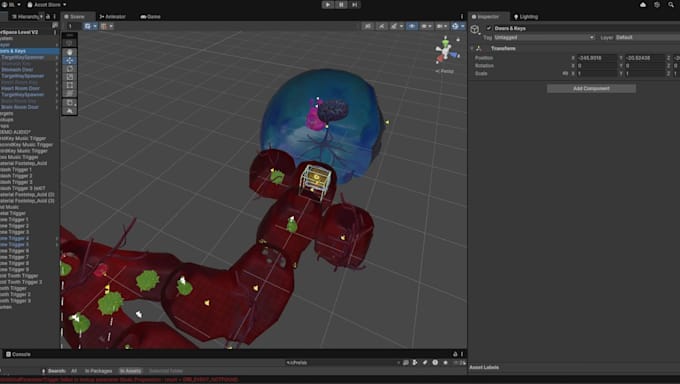The height and width of the screenshot is (384, 680).
Task: Open Unity version control icon in top bar
Action: (657, 5)
